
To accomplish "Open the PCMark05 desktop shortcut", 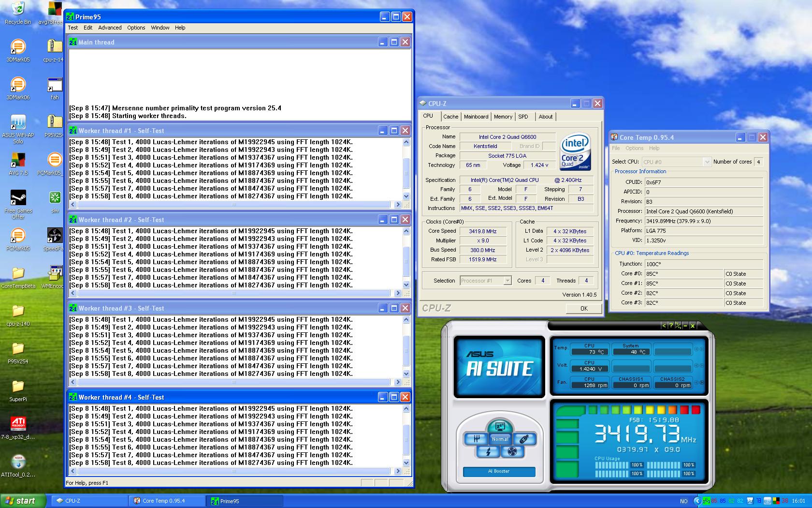I will (18, 239).
